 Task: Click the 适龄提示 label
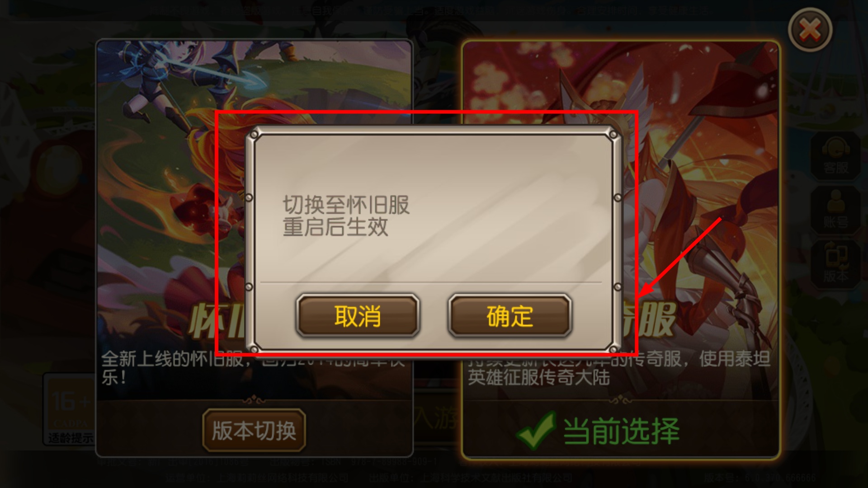coord(71,437)
